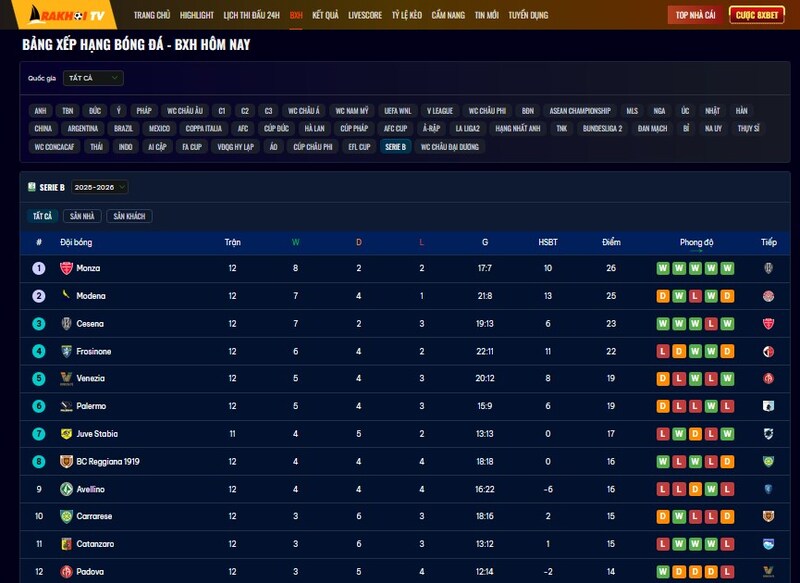Click the Venezia team logo

67,379
